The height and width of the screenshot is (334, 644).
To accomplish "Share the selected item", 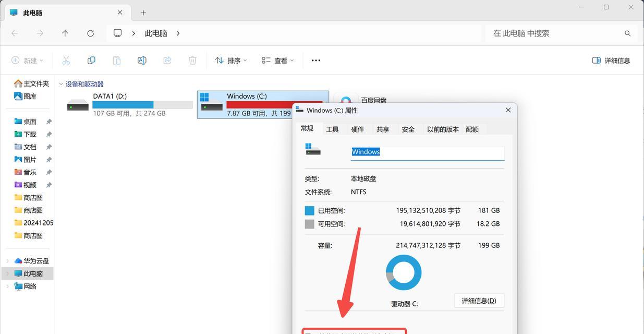I will click(x=167, y=61).
